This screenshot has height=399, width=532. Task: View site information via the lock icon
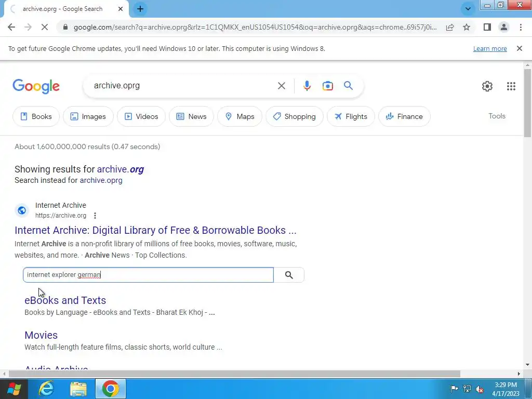(x=65, y=27)
